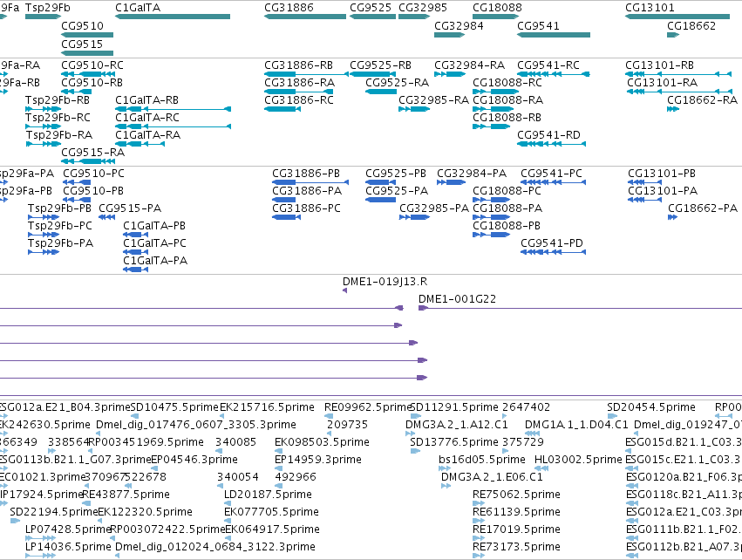Select protein Tsp29Fb-PA label

click(60, 243)
